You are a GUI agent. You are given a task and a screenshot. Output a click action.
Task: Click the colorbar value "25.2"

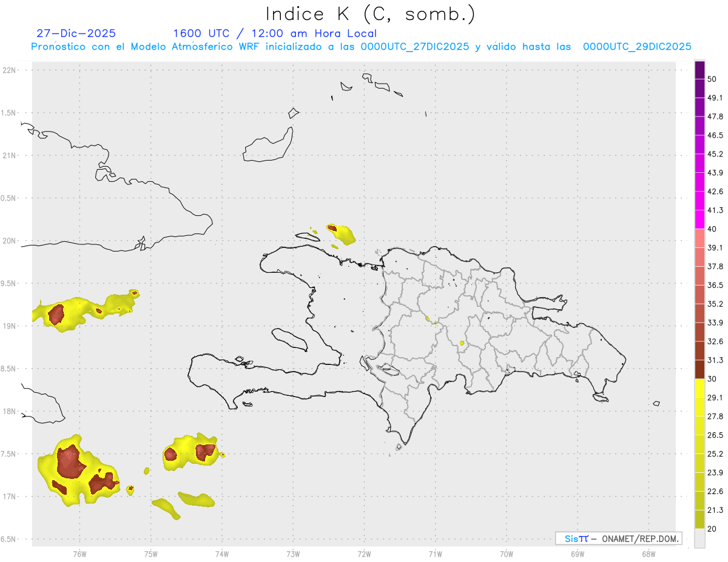pyautogui.click(x=715, y=453)
